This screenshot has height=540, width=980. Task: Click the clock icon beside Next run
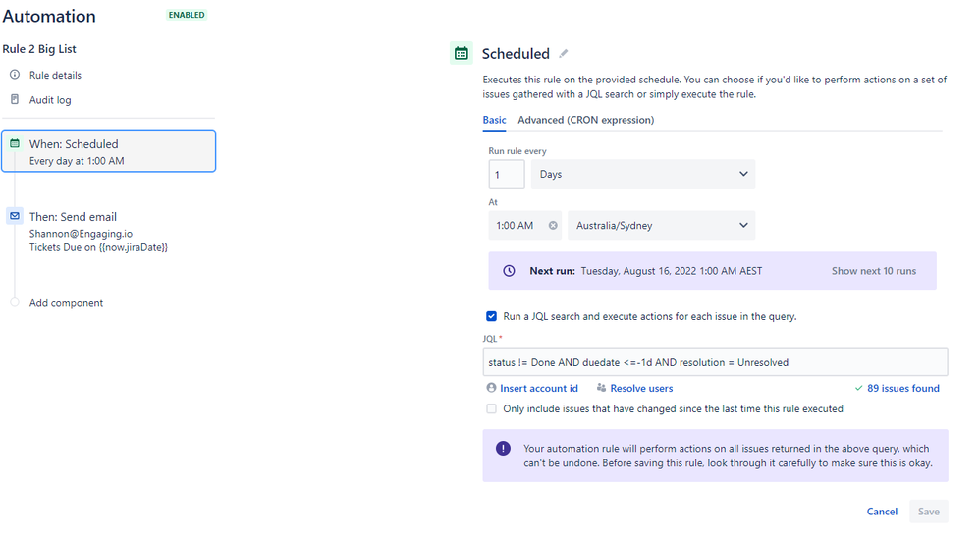coord(510,271)
